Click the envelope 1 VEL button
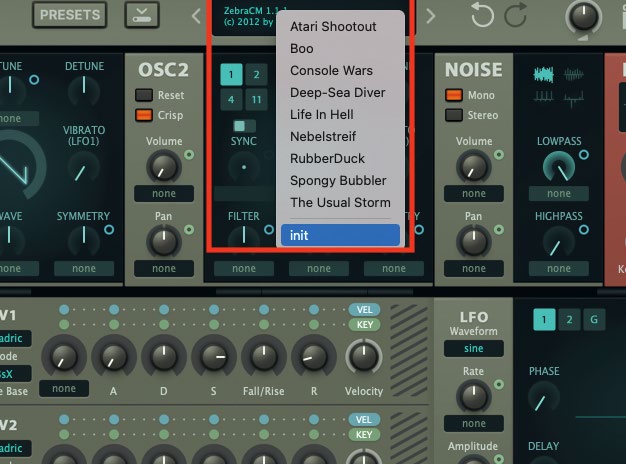 [x=362, y=310]
